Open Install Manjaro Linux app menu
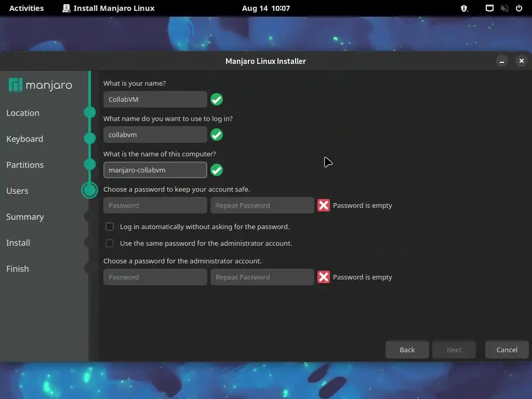The height and width of the screenshot is (399, 532). [x=109, y=8]
